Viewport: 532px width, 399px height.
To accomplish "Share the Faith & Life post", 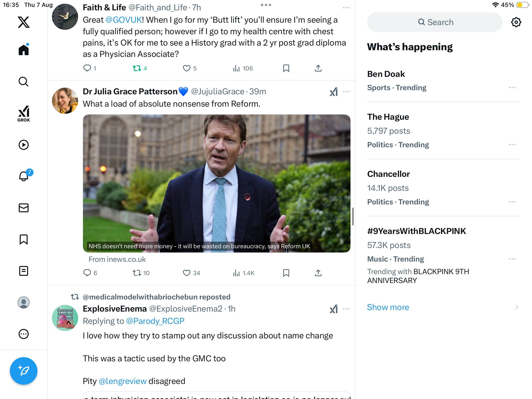I will pos(318,68).
